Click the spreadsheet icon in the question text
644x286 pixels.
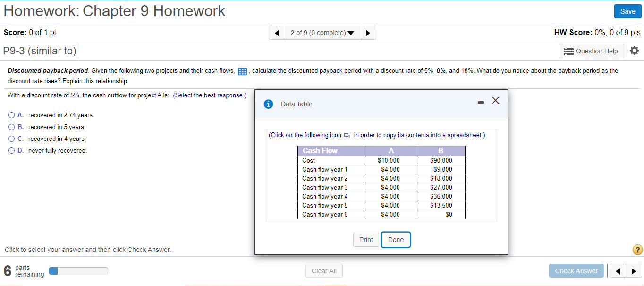(242, 71)
